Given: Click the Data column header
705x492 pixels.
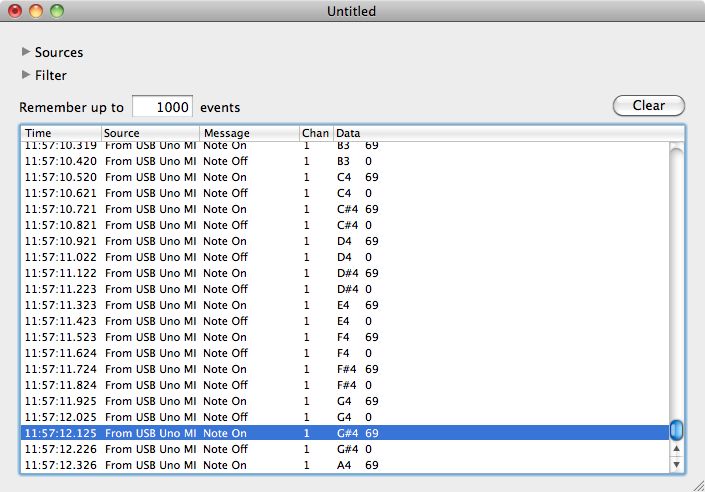Looking at the screenshot, I should click(500, 133).
